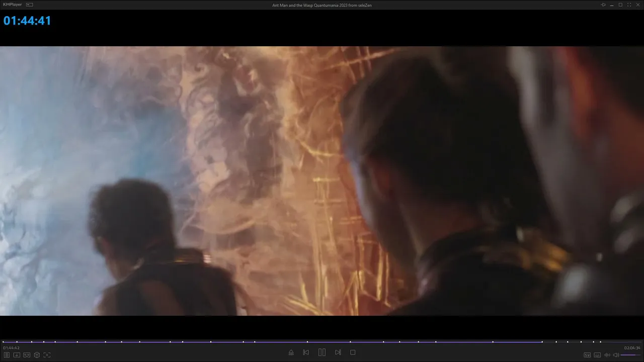
Task: Mute the audio with the speaker icon
Action: point(616,355)
